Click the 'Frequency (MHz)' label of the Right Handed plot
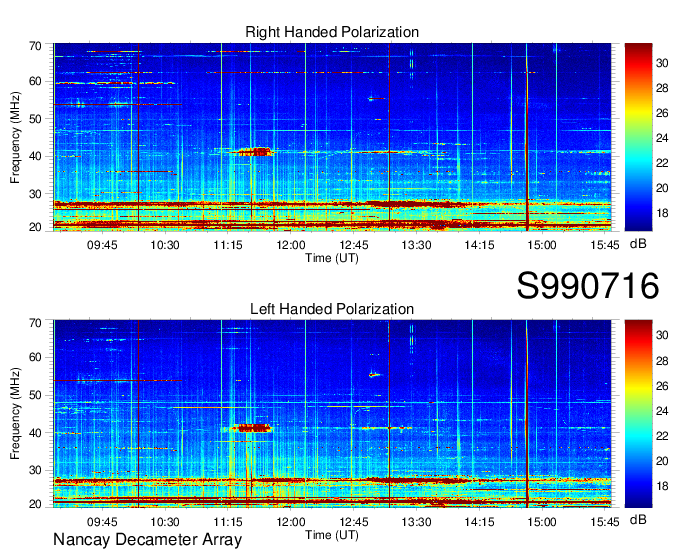Viewport: 680px width, 552px height. [x=15, y=137]
